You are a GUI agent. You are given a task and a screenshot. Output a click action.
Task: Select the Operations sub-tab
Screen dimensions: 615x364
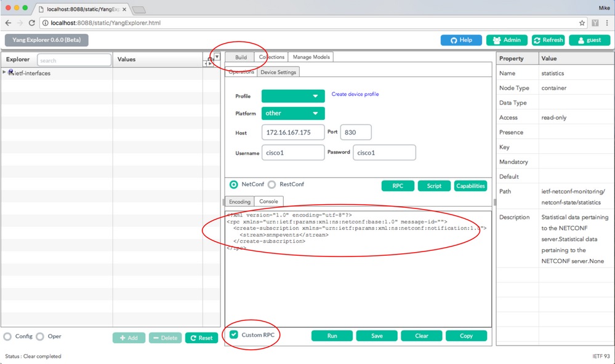click(x=241, y=72)
